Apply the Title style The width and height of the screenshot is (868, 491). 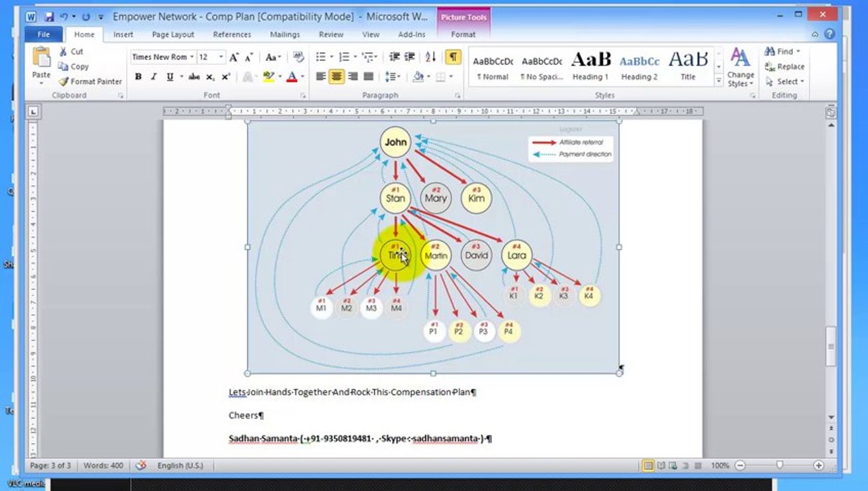click(688, 67)
